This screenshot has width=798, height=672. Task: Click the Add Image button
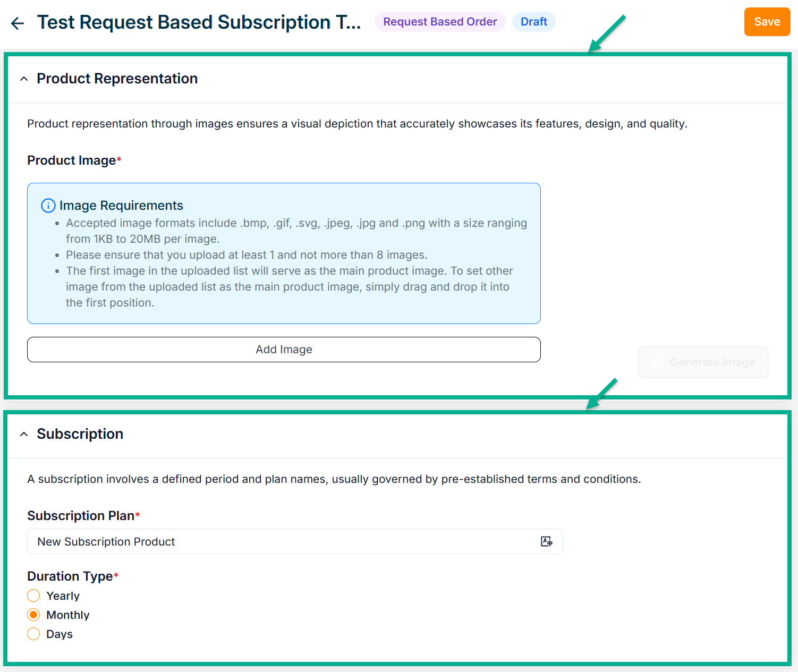coord(284,350)
